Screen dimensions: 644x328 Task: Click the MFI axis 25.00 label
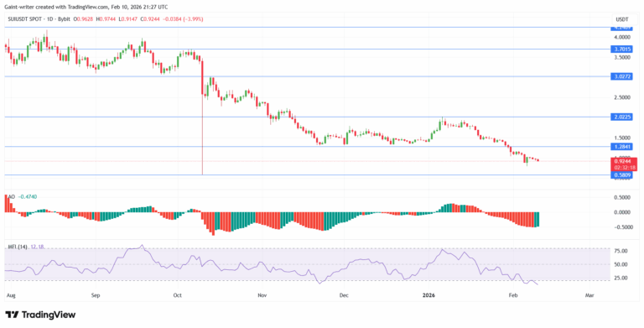pos(621,278)
